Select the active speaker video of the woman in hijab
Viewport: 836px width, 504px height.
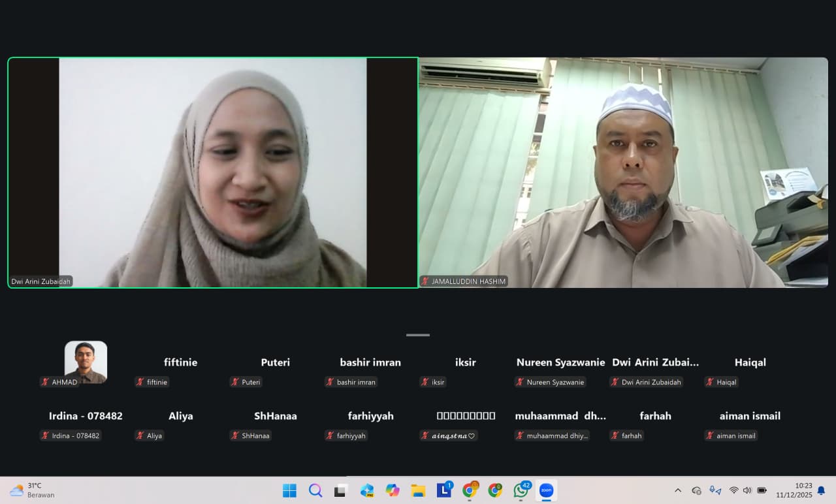213,172
